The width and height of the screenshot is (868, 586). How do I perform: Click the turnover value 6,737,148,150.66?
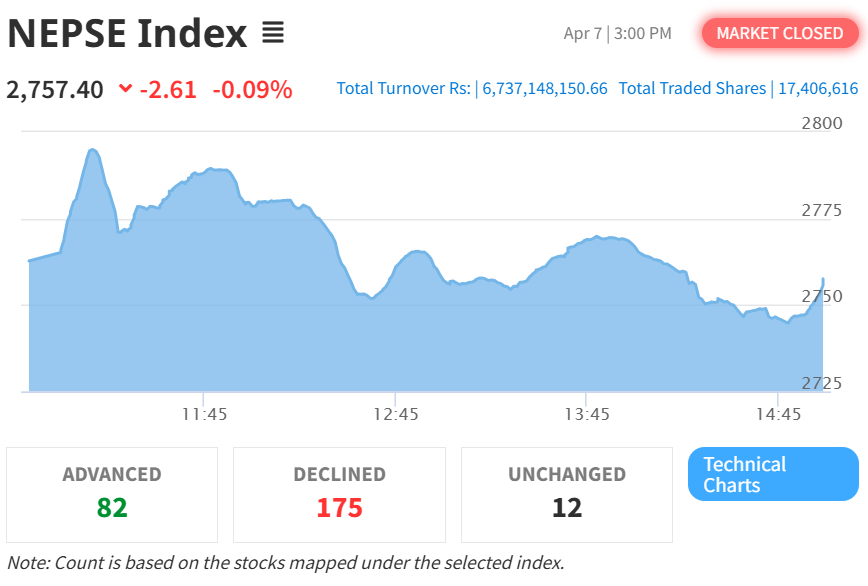[x=545, y=88]
